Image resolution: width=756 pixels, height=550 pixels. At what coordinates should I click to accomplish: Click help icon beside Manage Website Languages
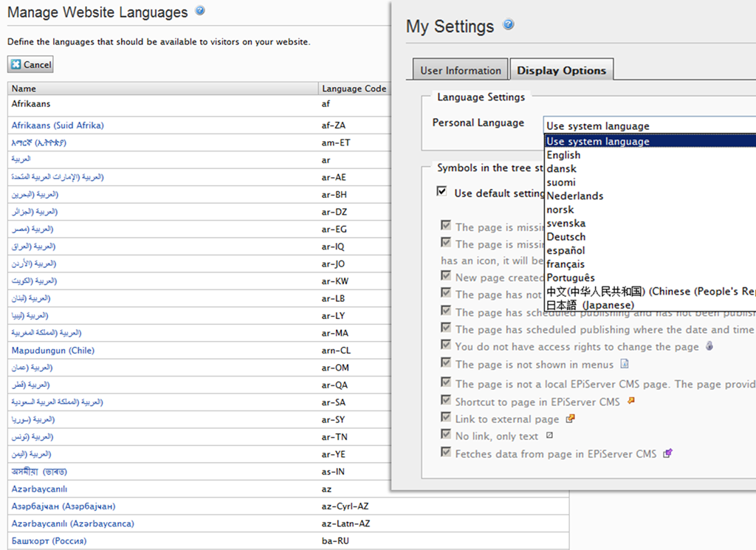tap(200, 11)
